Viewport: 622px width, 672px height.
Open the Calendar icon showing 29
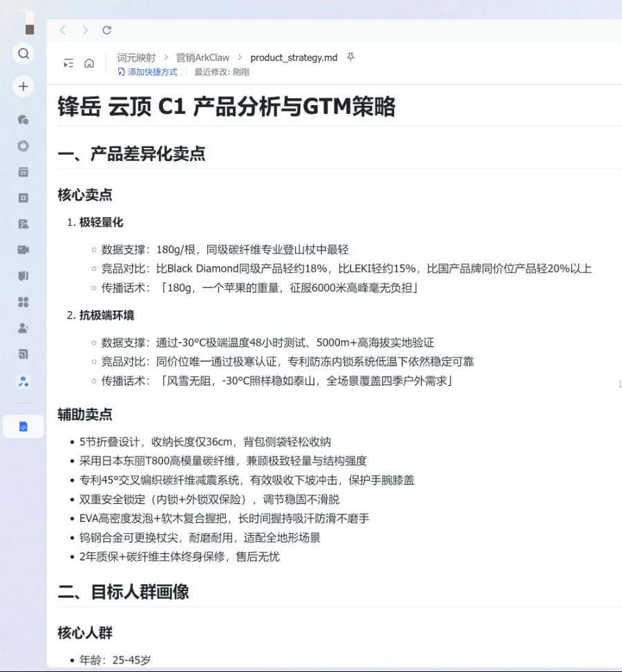[x=23, y=172]
